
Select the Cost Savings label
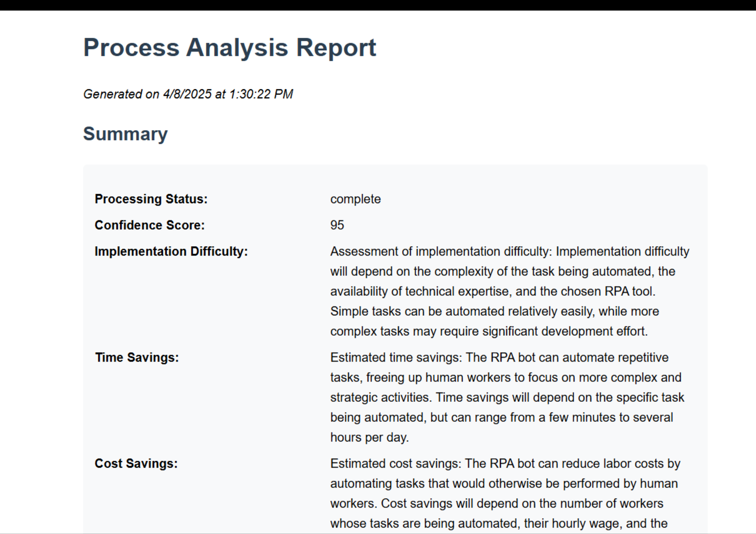click(136, 464)
